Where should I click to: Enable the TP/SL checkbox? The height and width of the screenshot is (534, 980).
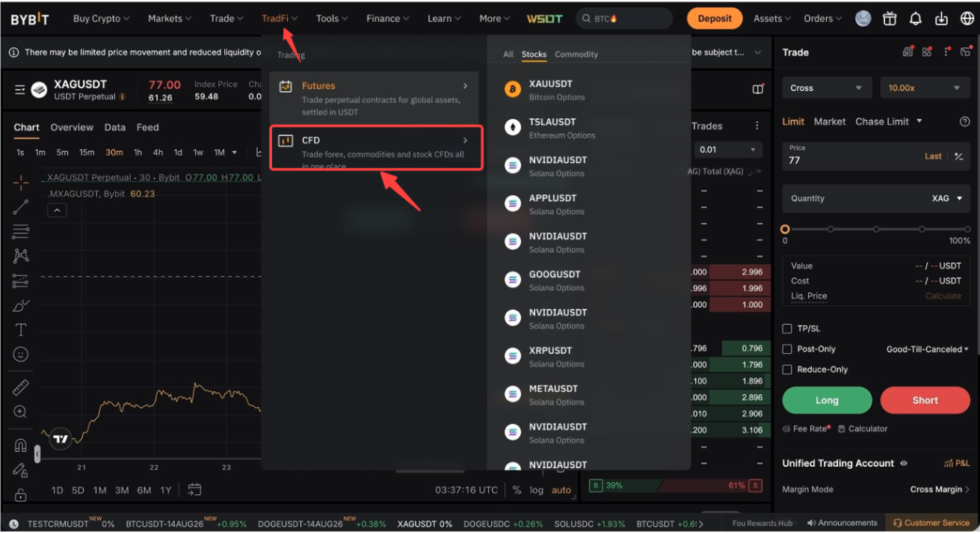(x=787, y=328)
